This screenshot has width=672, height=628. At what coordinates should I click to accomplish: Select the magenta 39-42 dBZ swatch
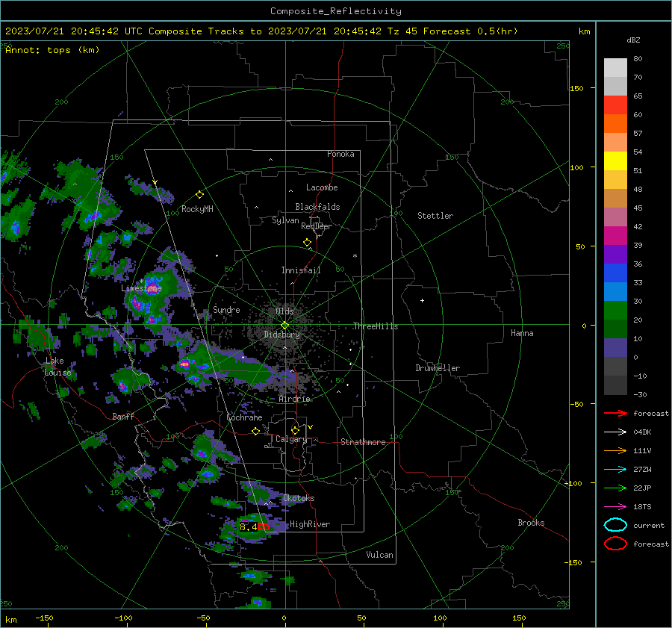coord(615,236)
